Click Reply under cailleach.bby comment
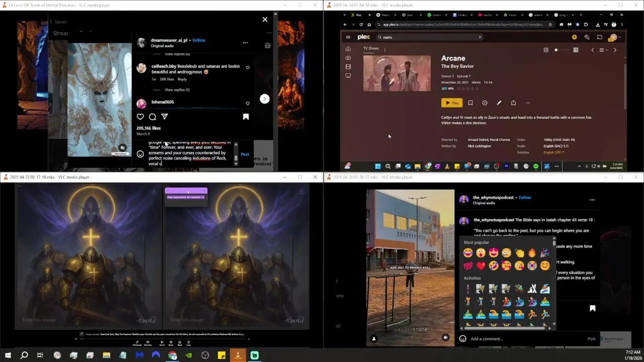Viewport: 644px width, 362px height. pos(182,79)
